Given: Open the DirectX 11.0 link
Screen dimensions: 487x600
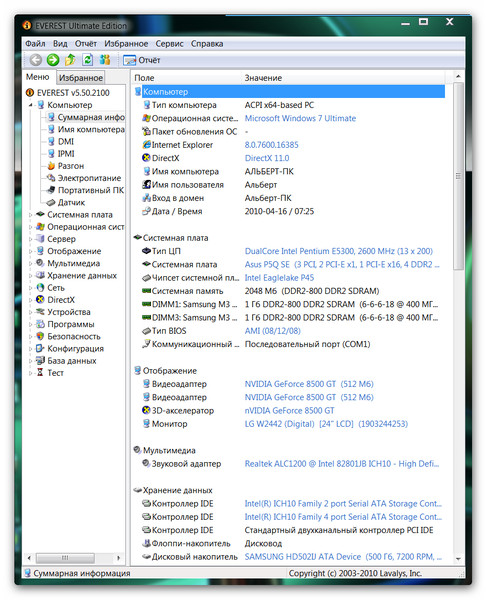Looking at the screenshot, I should coord(267,158).
